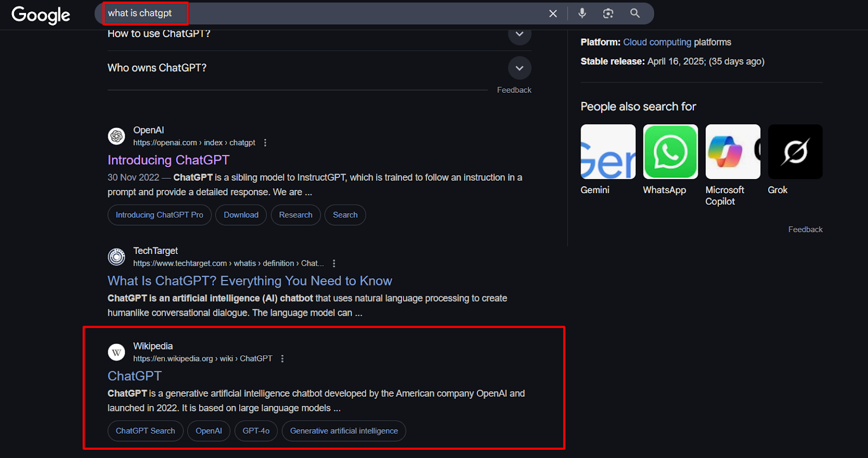Expand 'Who owns ChatGPT?' question
This screenshot has width=868, height=458.
[x=520, y=68]
